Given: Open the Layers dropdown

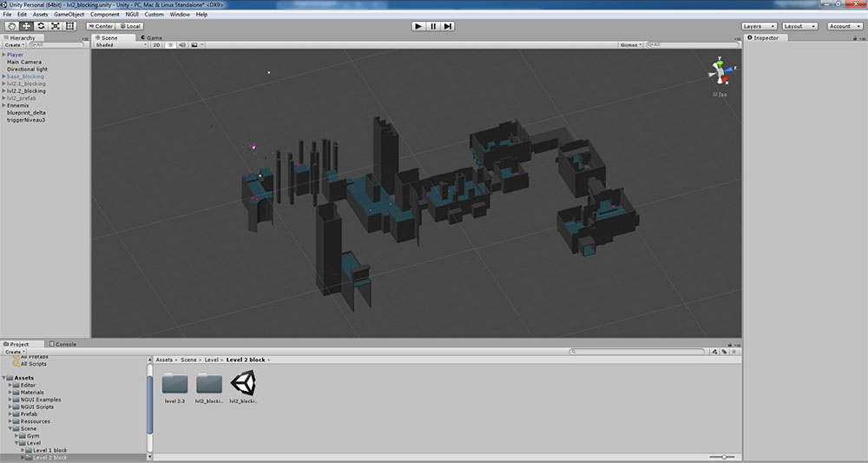Looking at the screenshot, I should click(757, 26).
